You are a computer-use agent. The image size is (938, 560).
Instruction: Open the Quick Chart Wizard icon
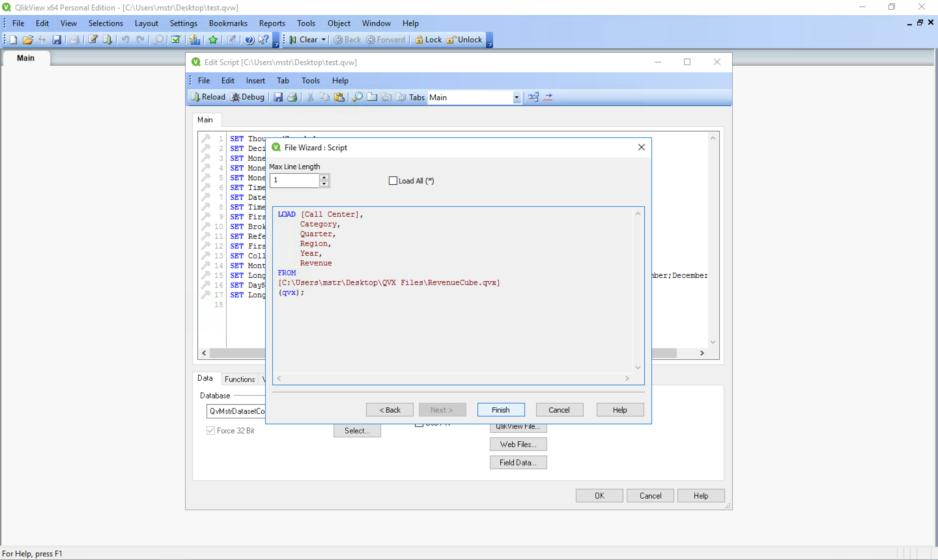click(195, 39)
